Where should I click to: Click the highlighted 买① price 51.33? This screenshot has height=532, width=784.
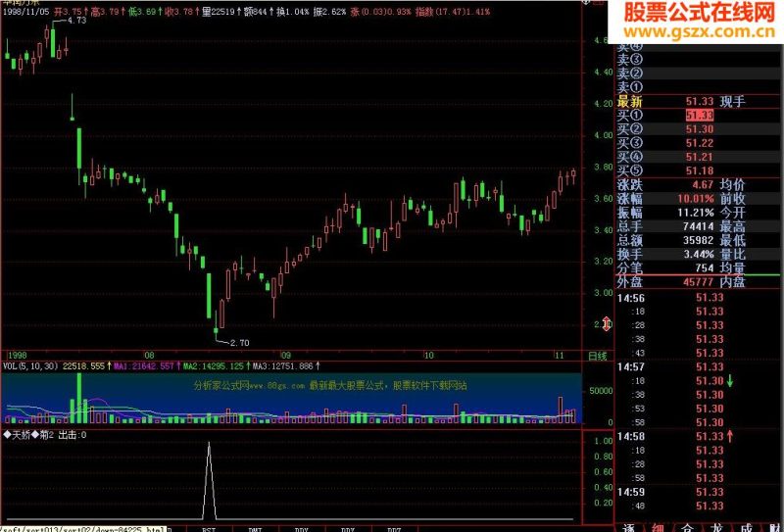pos(700,116)
